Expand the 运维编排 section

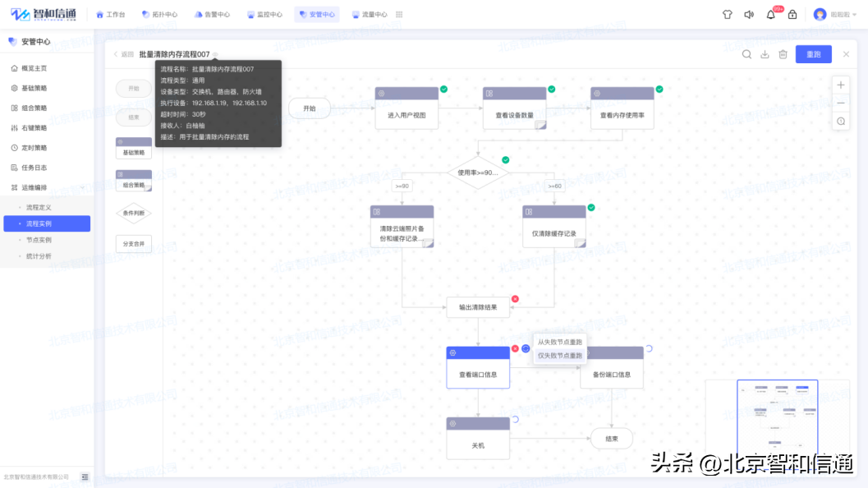click(x=33, y=186)
